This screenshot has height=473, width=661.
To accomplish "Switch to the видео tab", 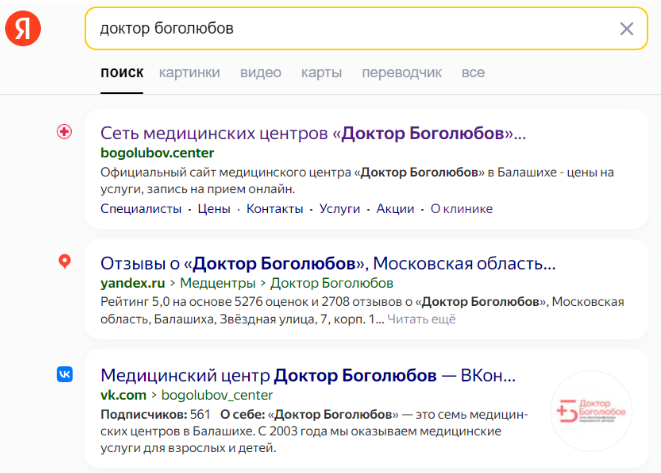I will pyautogui.click(x=260, y=73).
